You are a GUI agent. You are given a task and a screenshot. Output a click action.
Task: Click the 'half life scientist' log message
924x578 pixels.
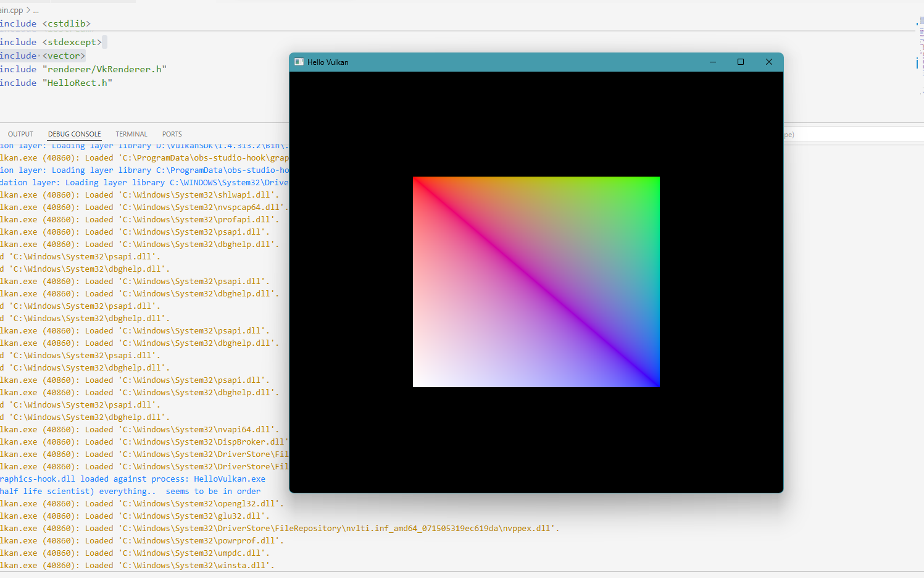(130, 492)
